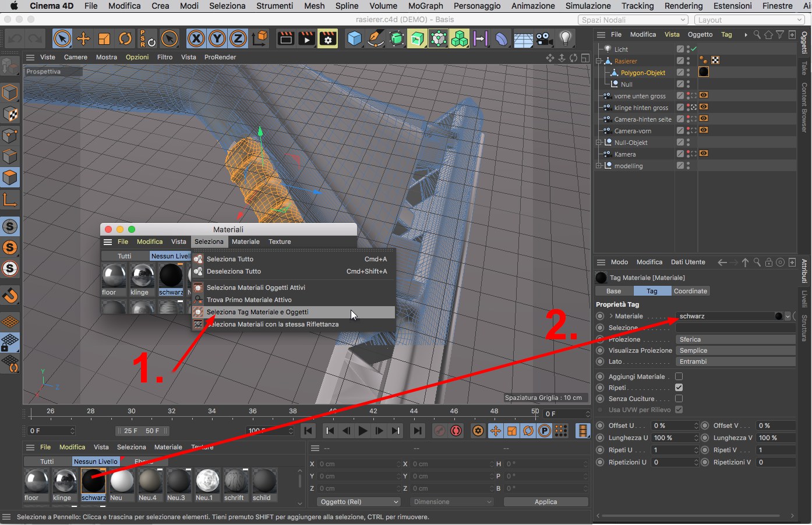Select the spline Pen tool
Viewport: 812px width, 525px height.
pos(376,39)
